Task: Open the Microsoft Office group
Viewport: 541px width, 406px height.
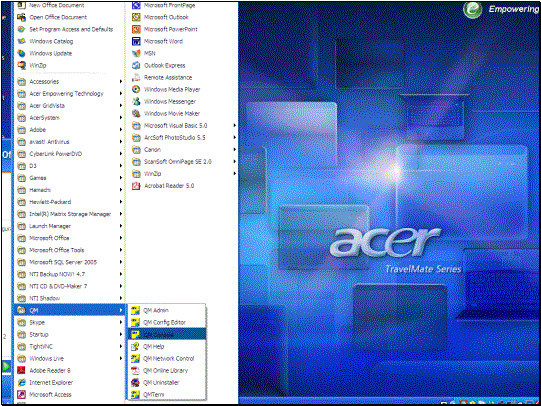Action: [69, 238]
